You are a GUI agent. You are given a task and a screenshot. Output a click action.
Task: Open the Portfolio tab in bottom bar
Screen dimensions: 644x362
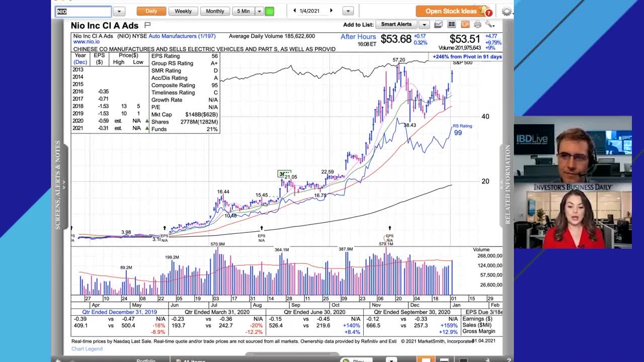tap(146, 360)
